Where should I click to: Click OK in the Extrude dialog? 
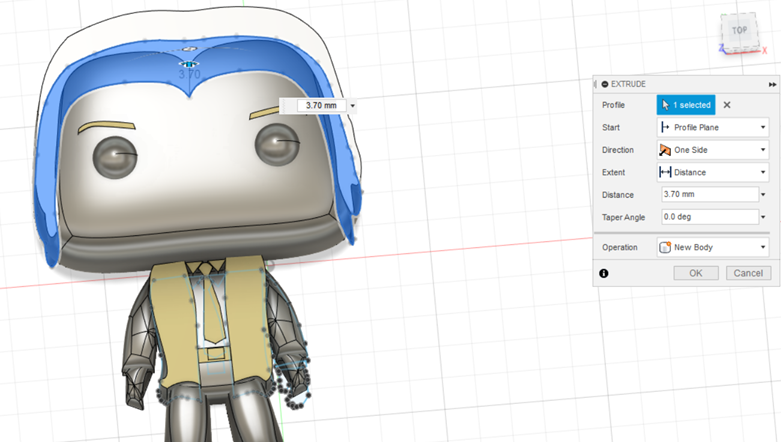696,273
